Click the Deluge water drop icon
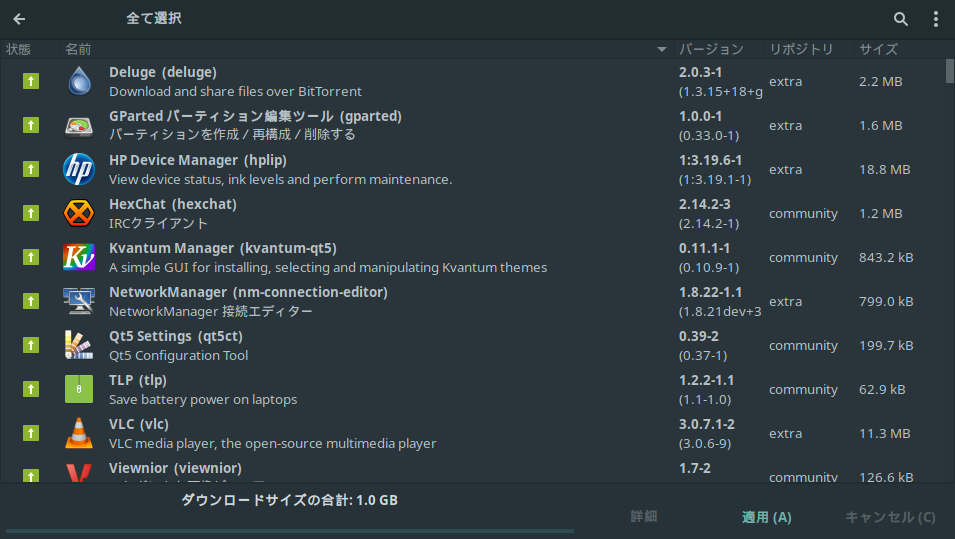Image resolution: width=955 pixels, height=539 pixels. click(x=79, y=81)
